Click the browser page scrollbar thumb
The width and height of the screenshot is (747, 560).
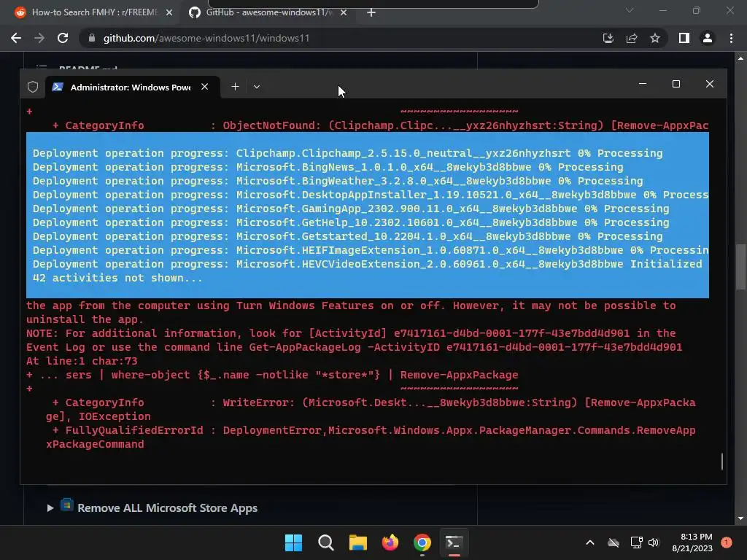pyautogui.click(x=740, y=267)
